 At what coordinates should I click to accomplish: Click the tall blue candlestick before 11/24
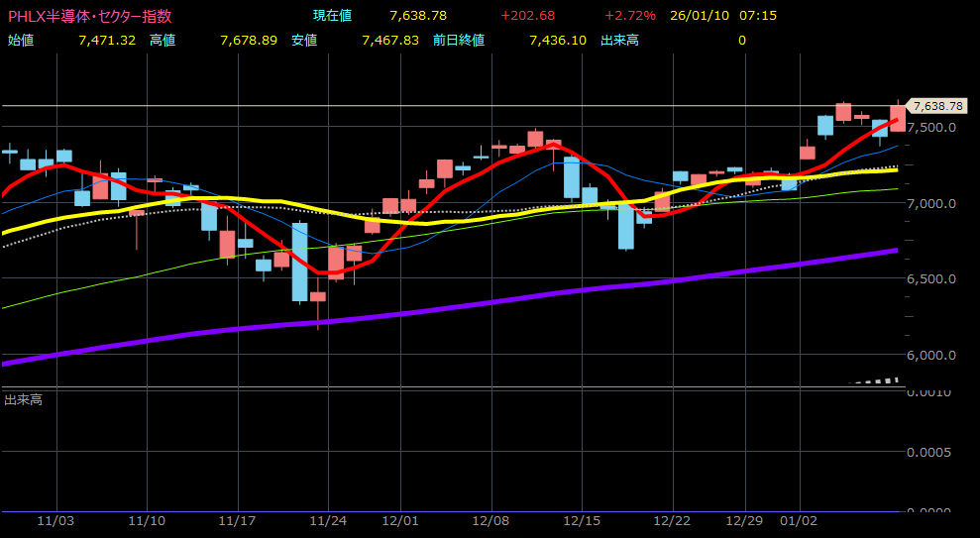point(299,262)
